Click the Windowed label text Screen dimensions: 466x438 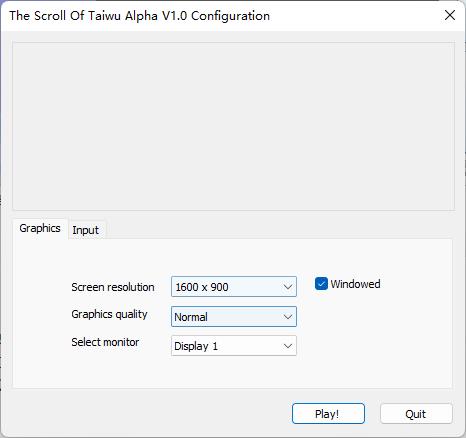tap(355, 284)
